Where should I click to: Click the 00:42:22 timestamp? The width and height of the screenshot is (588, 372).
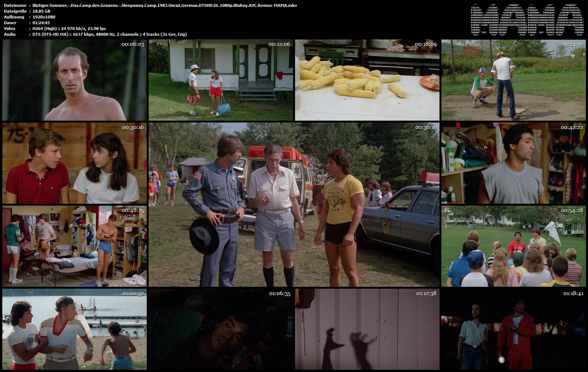572,127
